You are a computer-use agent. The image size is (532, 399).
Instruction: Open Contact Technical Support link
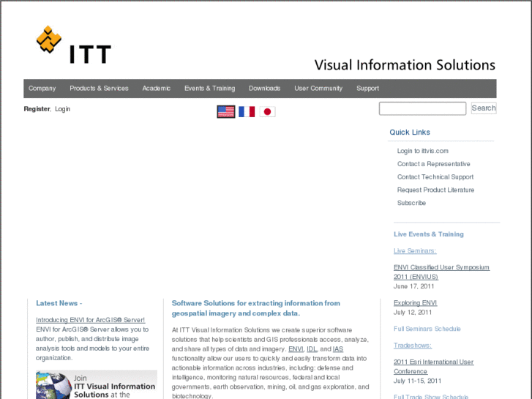click(435, 177)
